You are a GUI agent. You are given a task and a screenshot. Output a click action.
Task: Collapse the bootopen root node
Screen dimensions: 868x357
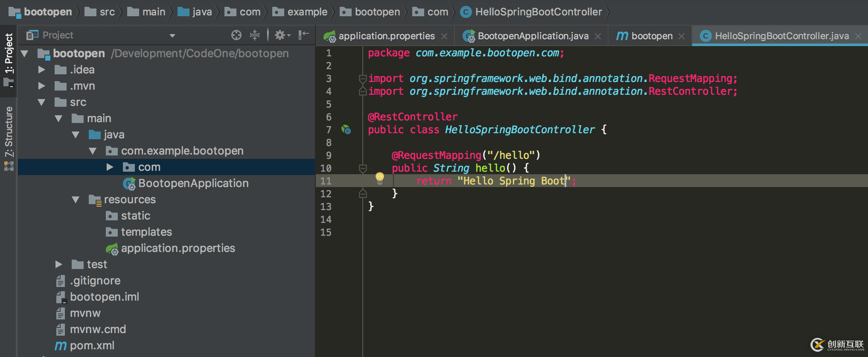coord(24,53)
